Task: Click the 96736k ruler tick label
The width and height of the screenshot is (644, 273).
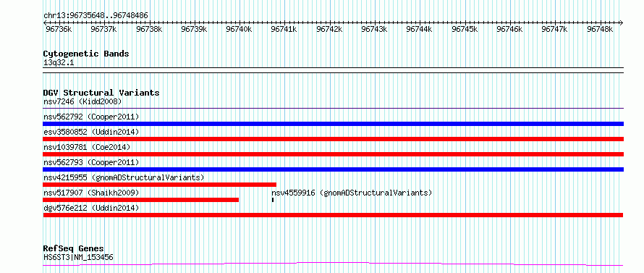Action: (x=59, y=29)
